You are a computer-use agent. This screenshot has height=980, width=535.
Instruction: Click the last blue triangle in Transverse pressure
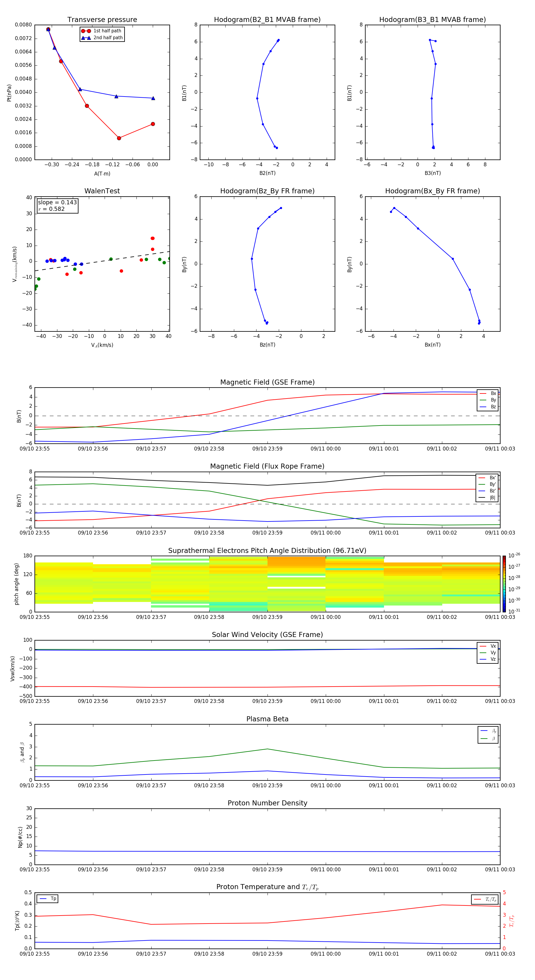click(153, 98)
